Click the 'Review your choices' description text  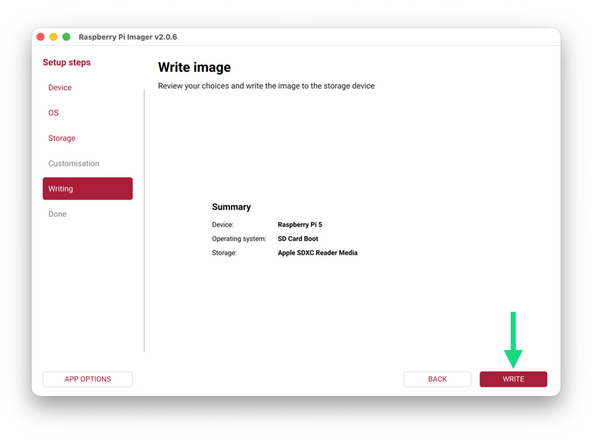266,86
